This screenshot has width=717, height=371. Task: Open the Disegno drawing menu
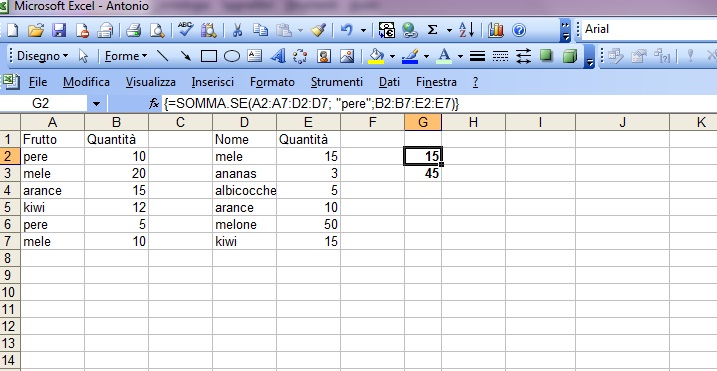[42, 56]
